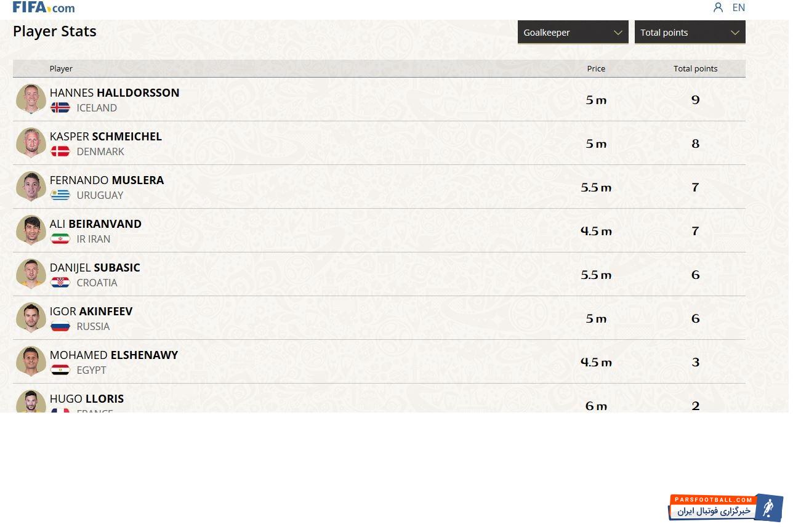The width and height of the screenshot is (793, 532).
Task: Click the Total points column header
Action: click(x=695, y=68)
